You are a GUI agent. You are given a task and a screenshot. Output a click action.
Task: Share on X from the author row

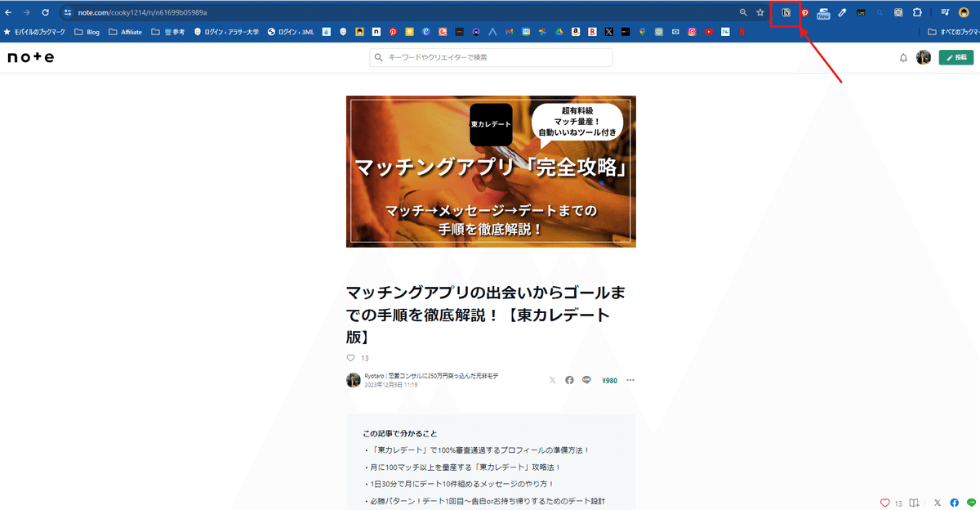552,380
